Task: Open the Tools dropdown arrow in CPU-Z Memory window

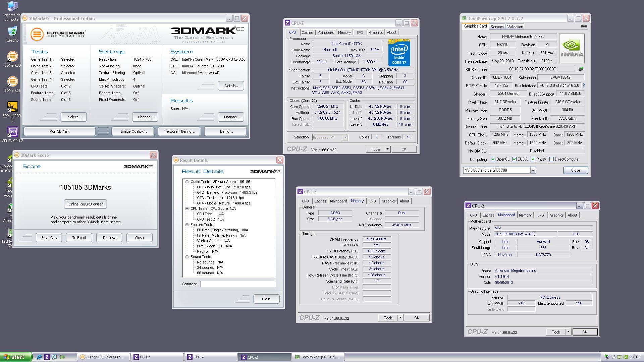Action: pos(400,318)
